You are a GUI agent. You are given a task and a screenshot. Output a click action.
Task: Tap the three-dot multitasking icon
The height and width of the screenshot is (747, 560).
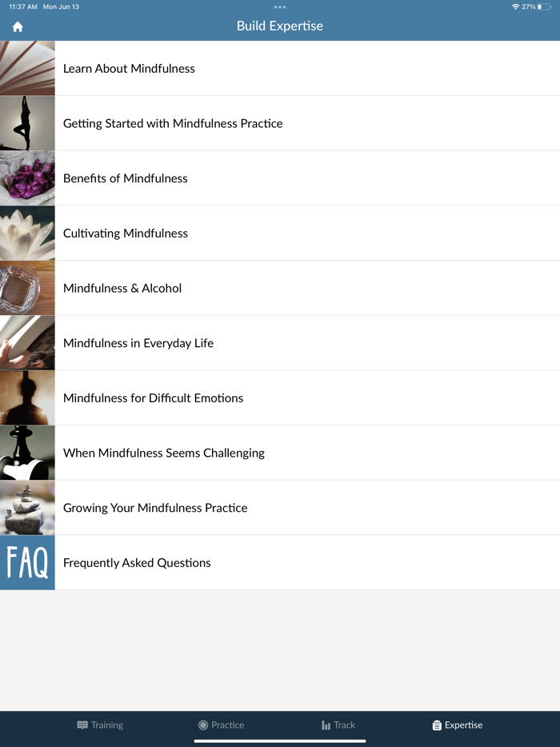pyautogui.click(x=280, y=7)
